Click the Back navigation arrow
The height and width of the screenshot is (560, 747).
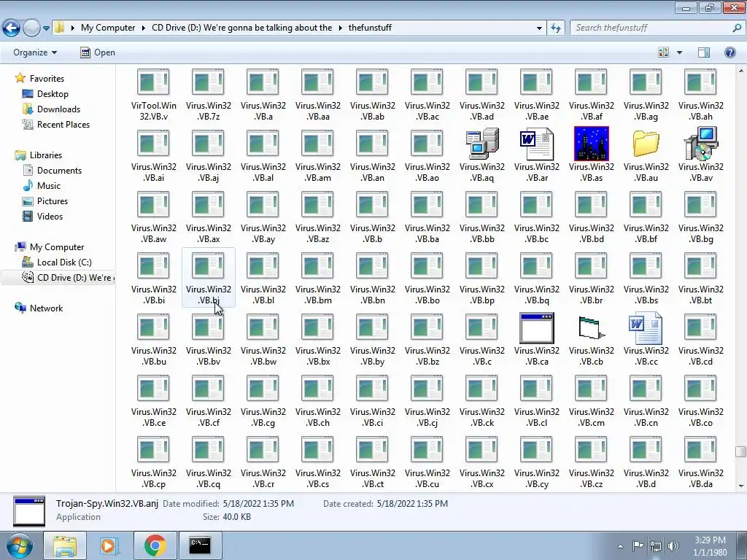coord(12,28)
